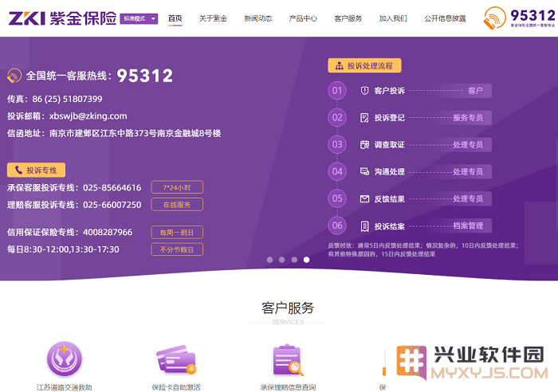Screen dimensions: 558x392
Task: Select the third carousel dot
Action: click(x=294, y=260)
